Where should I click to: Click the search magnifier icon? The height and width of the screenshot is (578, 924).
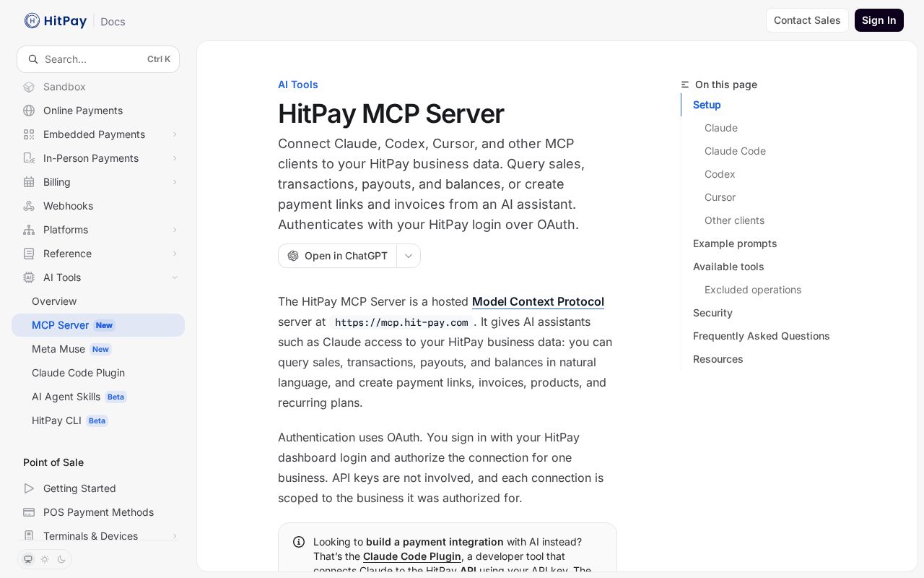[32, 59]
